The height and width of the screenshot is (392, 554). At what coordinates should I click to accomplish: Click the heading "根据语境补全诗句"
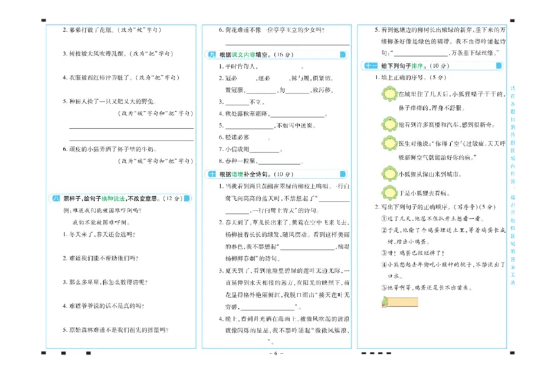point(245,174)
